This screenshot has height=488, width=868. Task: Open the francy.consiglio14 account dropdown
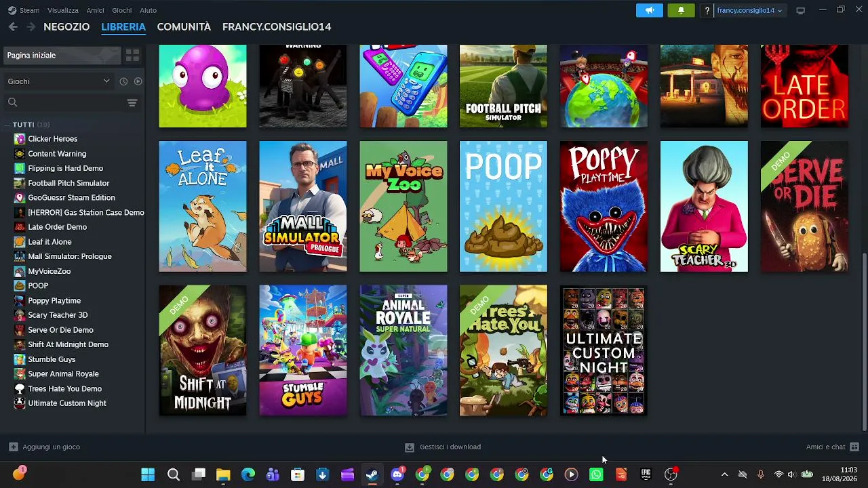[749, 10]
